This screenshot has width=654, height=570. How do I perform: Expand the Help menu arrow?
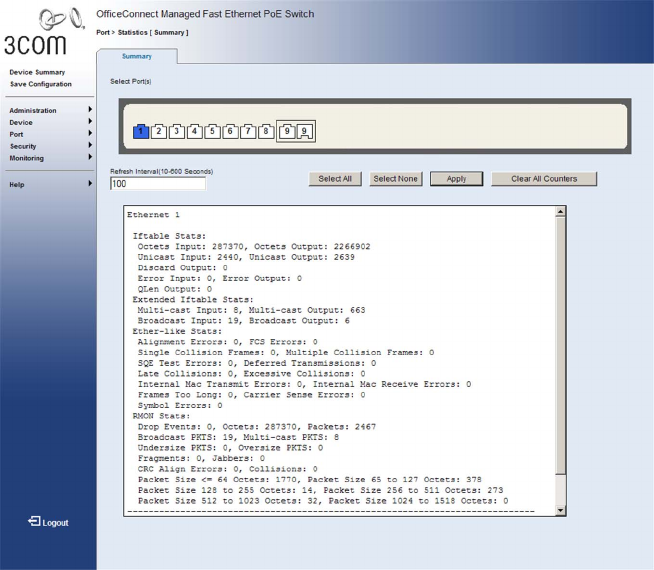90,183
